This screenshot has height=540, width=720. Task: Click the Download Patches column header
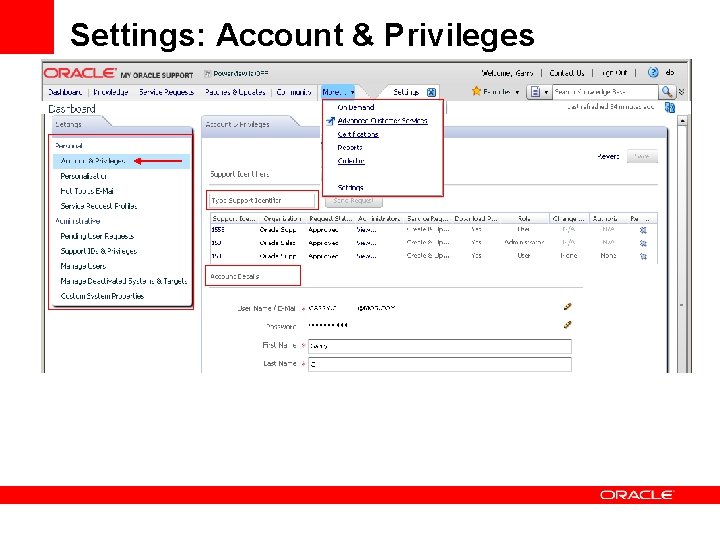pyautogui.click(x=476, y=219)
